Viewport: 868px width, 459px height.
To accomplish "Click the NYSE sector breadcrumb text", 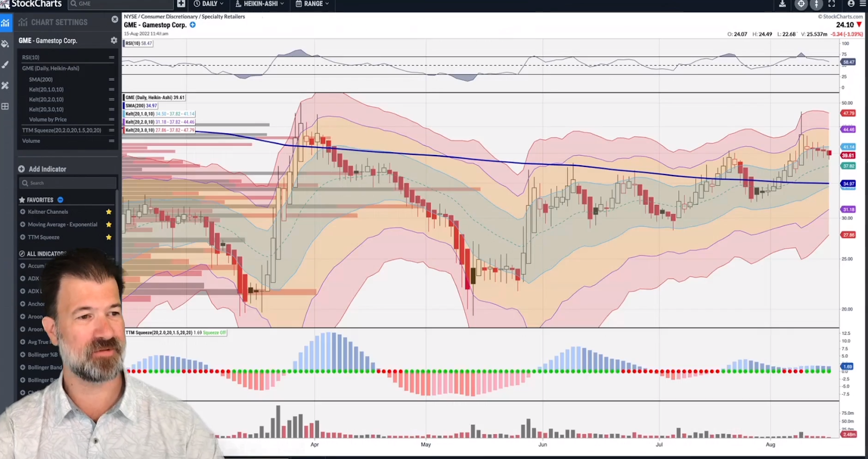I will point(184,17).
